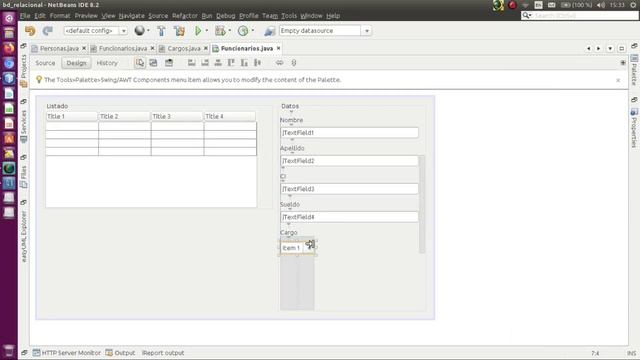Enable Selection Mode in the designer toolbar
The height and width of the screenshot is (360, 640).
coord(140,63)
